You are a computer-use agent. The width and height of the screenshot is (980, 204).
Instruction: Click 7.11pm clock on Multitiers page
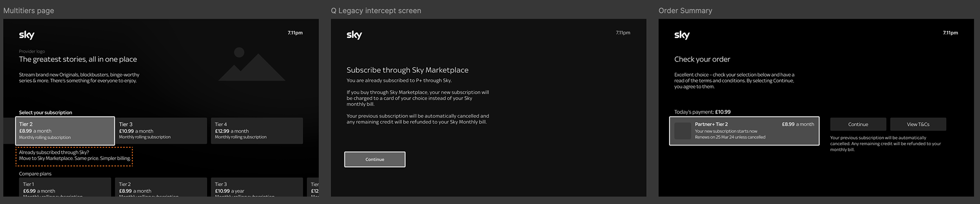295,33
